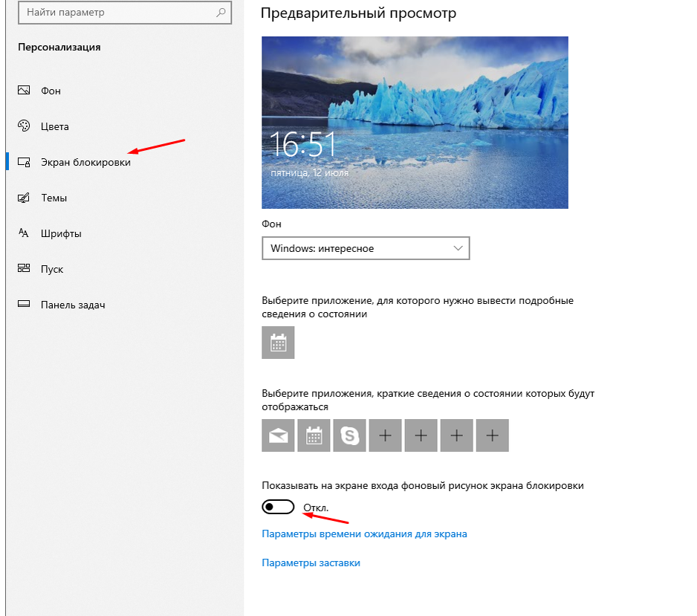The height and width of the screenshot is (616, 697).
Task: Click the detailed status Calendar app tile
Action: pyautogui.click(x=278, y=343)
